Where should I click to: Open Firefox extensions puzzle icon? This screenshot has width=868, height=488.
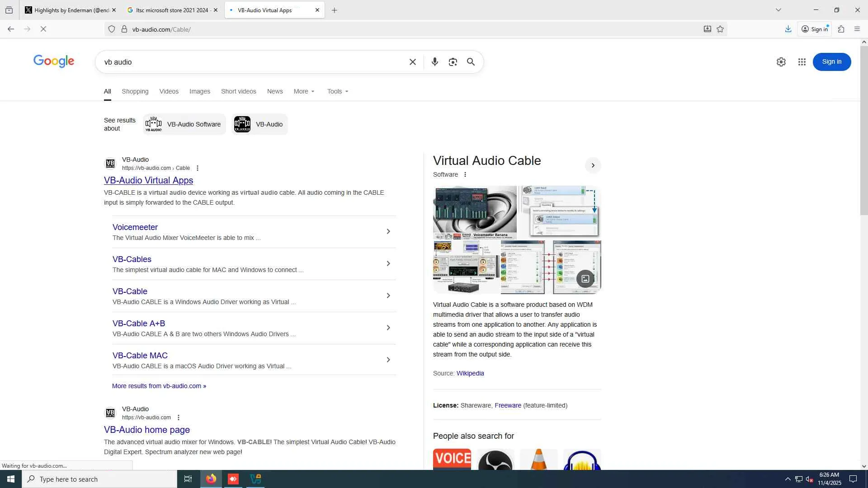coord(841,29)
